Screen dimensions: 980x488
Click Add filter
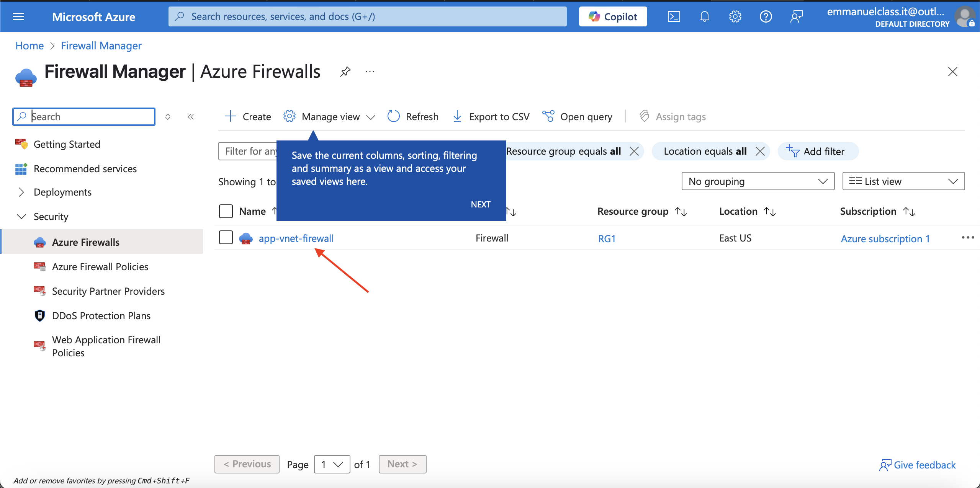click(818, 152)
